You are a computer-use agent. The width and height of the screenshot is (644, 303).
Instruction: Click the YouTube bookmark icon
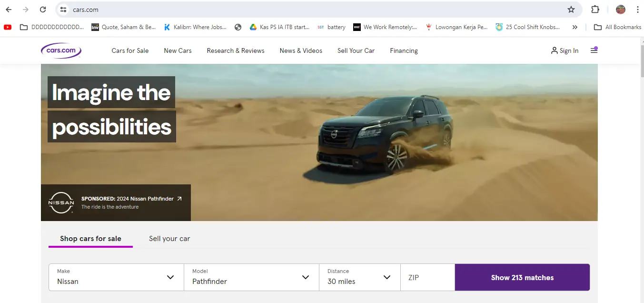(8, 27)
